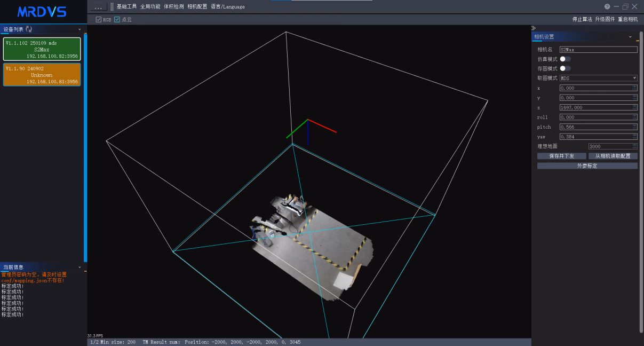644x346 pixels.
Task: Click the 外参标定 calibration button
Action: (587, 166)
